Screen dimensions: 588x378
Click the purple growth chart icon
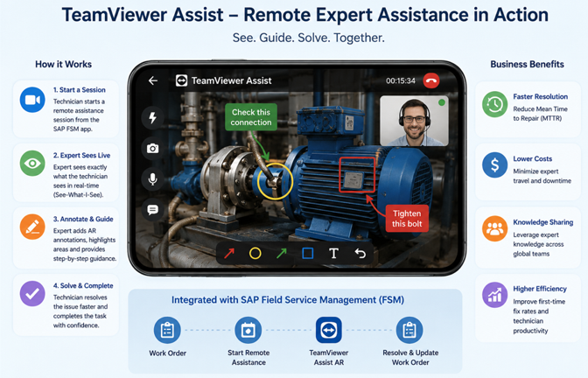point(494,295)
